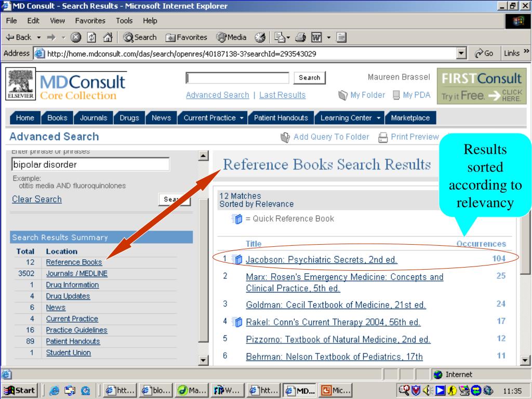Switch to the News tab
The height and width of the screenshot is (399, 532).
click(161, 118)
